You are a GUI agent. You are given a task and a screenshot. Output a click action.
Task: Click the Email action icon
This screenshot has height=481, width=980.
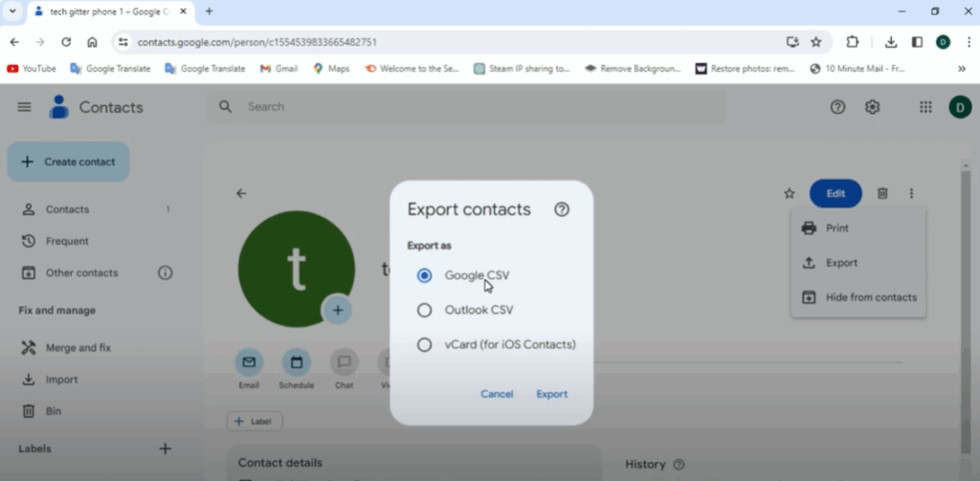pyautogui.click(x=249, y=362)
